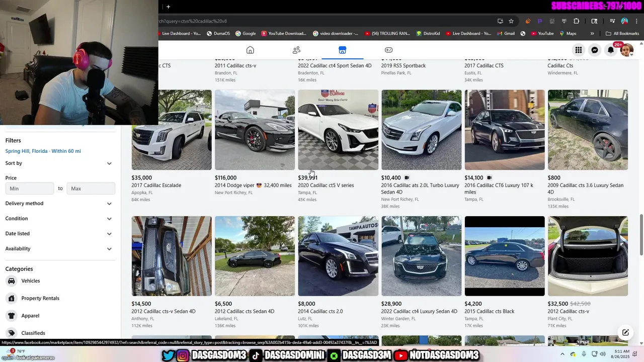Click the install app icon in address bar

point(500,21)
